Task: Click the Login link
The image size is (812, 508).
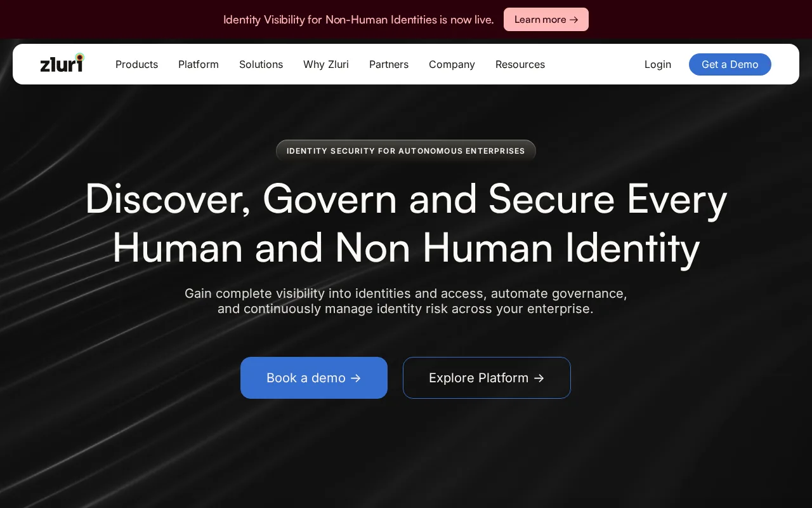Action: tap(658, 64)
